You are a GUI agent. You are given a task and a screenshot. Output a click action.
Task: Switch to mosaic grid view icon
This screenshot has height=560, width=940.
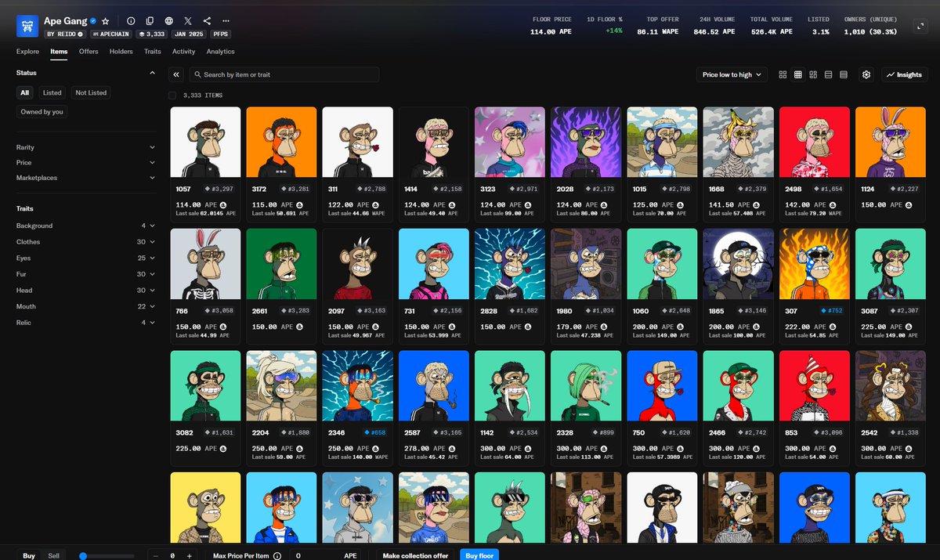[x=813, y=74]
